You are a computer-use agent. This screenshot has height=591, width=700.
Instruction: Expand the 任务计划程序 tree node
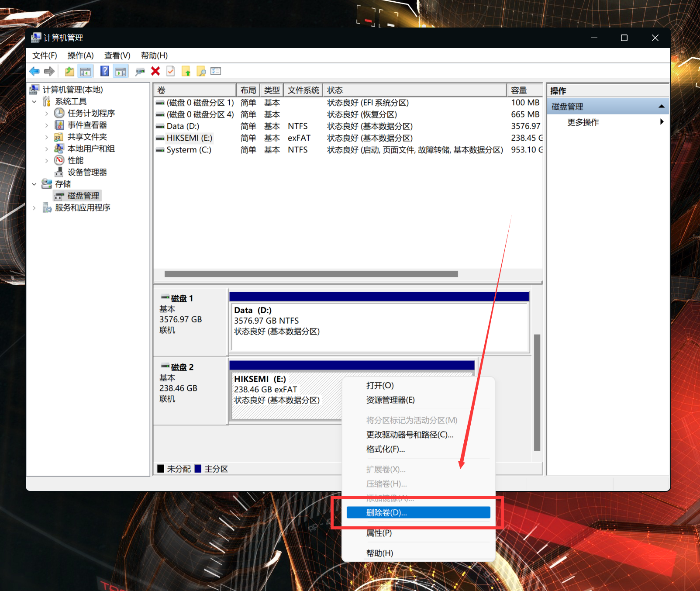[47, 114]
